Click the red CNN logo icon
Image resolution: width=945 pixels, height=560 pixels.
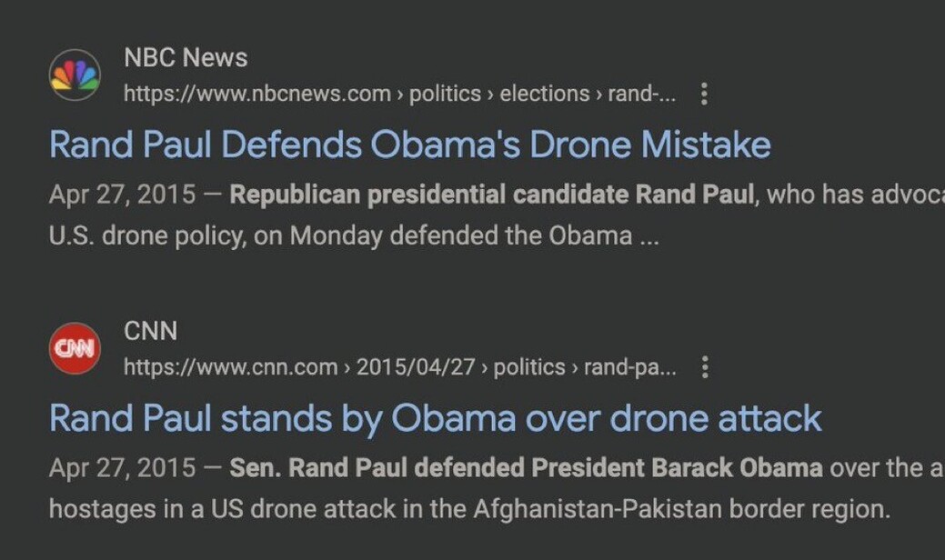pos(75,349)
